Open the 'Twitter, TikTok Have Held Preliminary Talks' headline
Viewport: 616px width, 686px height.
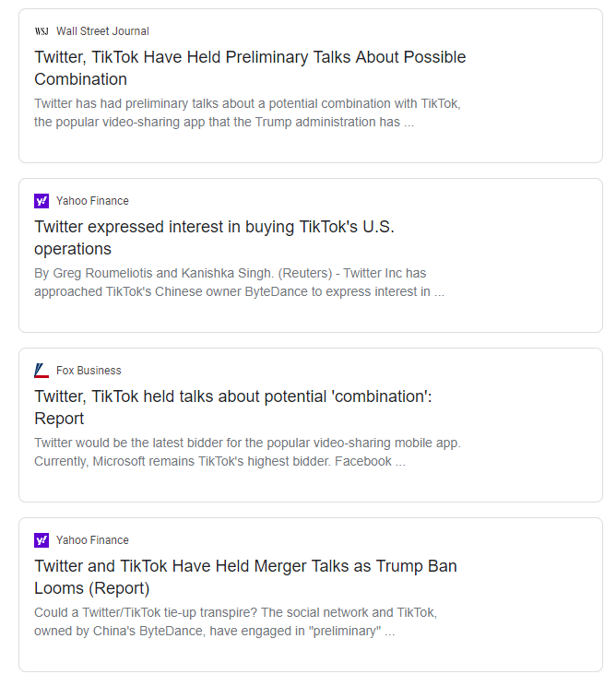point(250,68)
